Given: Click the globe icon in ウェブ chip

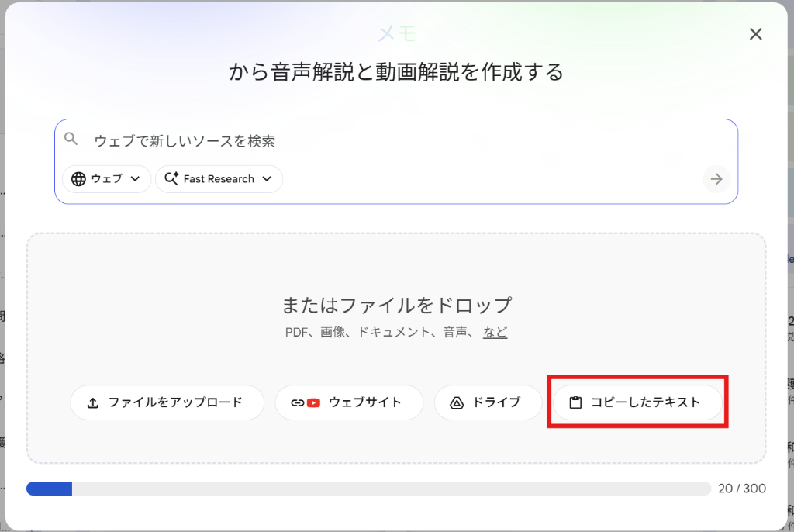Looking at the screenshot, I should [x=78, y=179].
